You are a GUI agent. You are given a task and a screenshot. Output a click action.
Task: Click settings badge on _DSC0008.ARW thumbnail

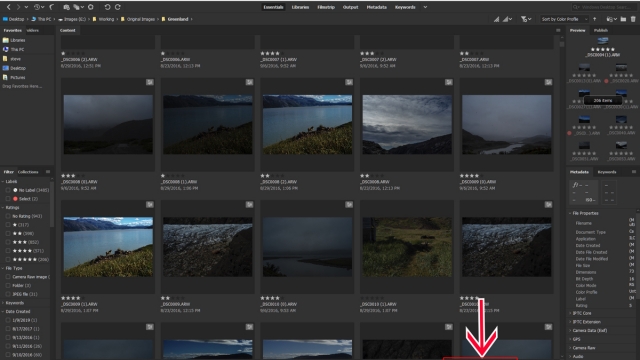449,82
